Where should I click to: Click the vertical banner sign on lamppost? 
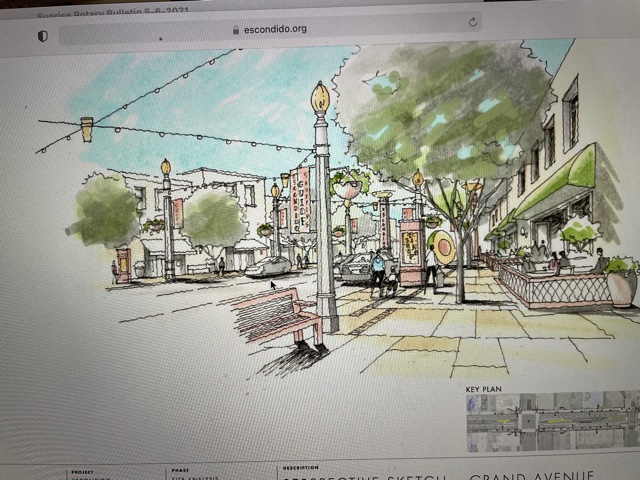(x=300, y=200)
